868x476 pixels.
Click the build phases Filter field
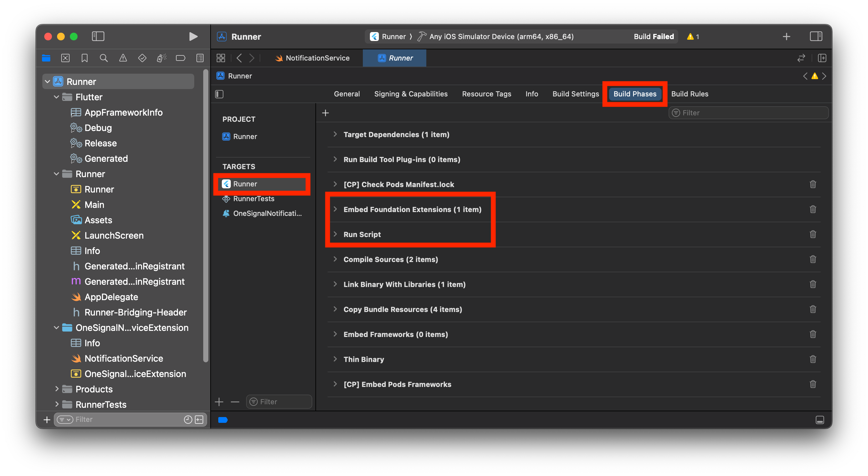tap(748, 113)
